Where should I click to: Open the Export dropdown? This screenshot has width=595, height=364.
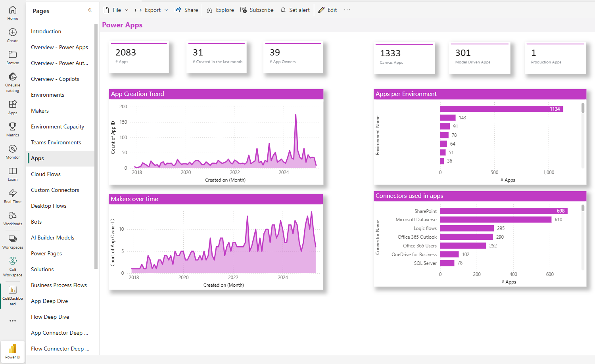coord(152,10)
